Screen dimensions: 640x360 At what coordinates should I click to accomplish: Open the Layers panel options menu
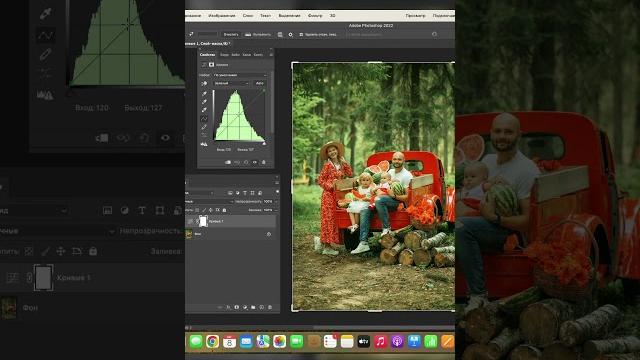277,182
